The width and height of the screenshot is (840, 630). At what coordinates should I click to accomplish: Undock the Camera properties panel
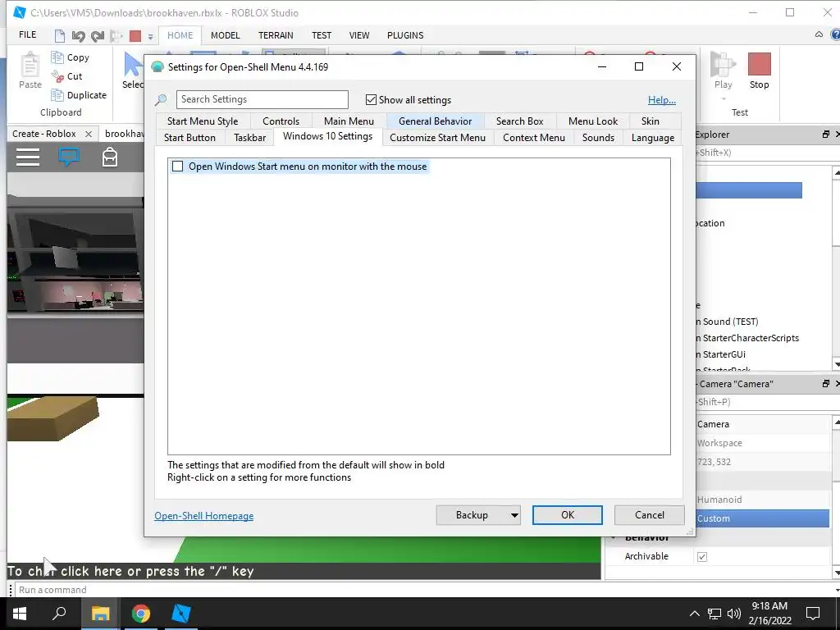825,384
